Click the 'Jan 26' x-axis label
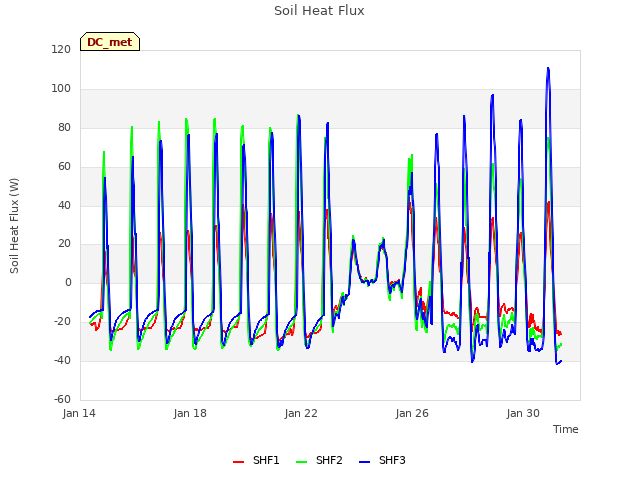Screen dimensions: 640x480 coord(412,413)
